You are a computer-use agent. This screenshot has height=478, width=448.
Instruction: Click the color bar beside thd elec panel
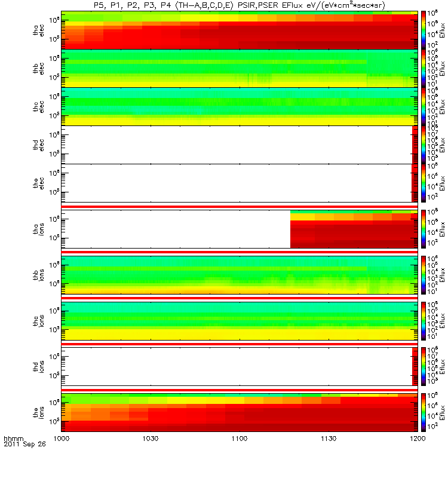coord(424,145)
